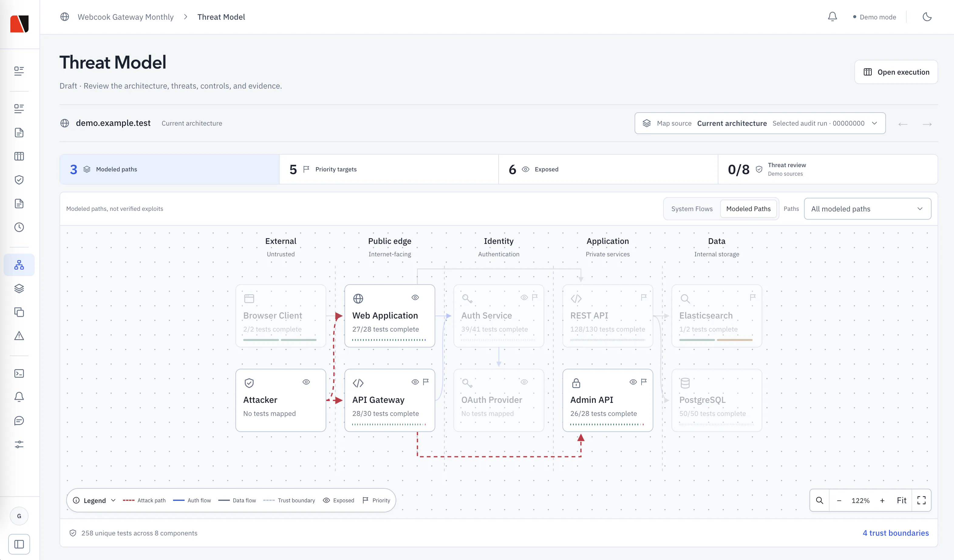
Task: Open the sidebar bell alerts icon
Action: point(19,397)
